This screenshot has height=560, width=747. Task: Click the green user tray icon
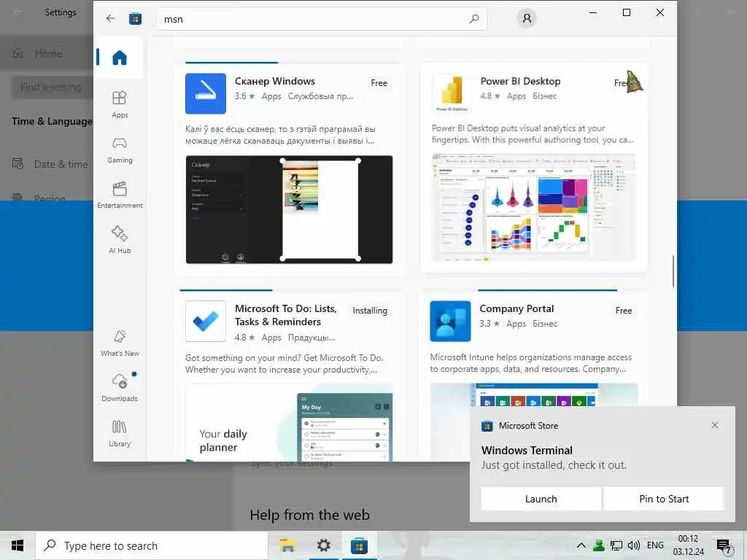(x=599, y=545)
